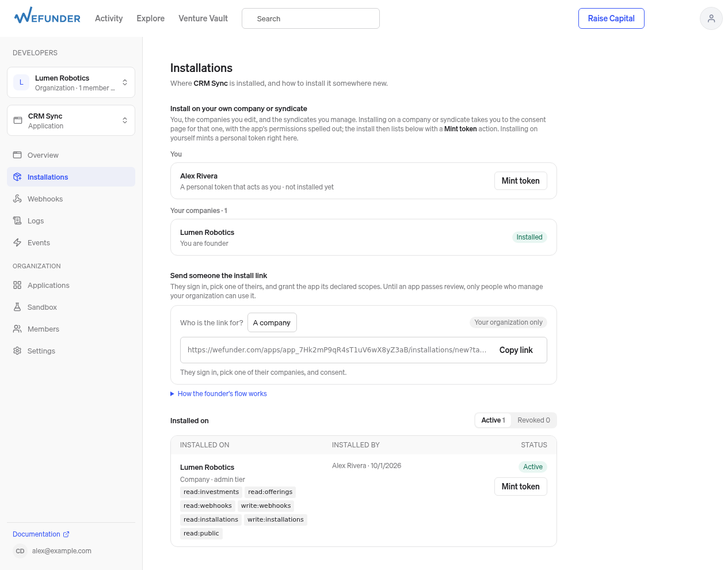The height and width of the screenshot is (570, 728).
Task: Open the Explore nav item
Action: tap(150, 18)
